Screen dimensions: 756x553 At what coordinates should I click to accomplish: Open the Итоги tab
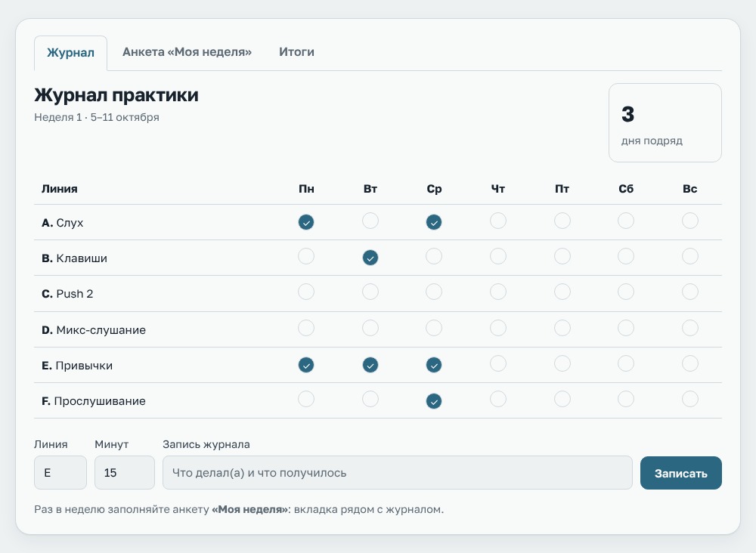pos(296,52)
